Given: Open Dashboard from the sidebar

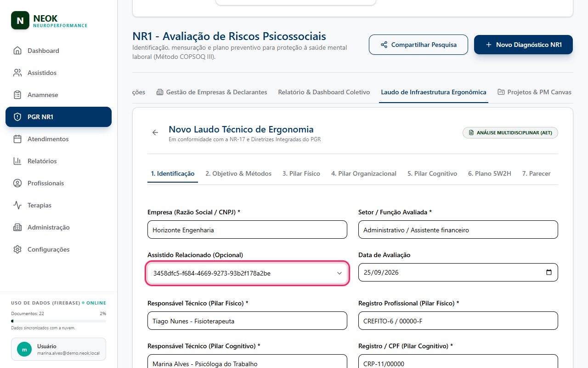Looking at the screenshot, I should tap(58, 51).
